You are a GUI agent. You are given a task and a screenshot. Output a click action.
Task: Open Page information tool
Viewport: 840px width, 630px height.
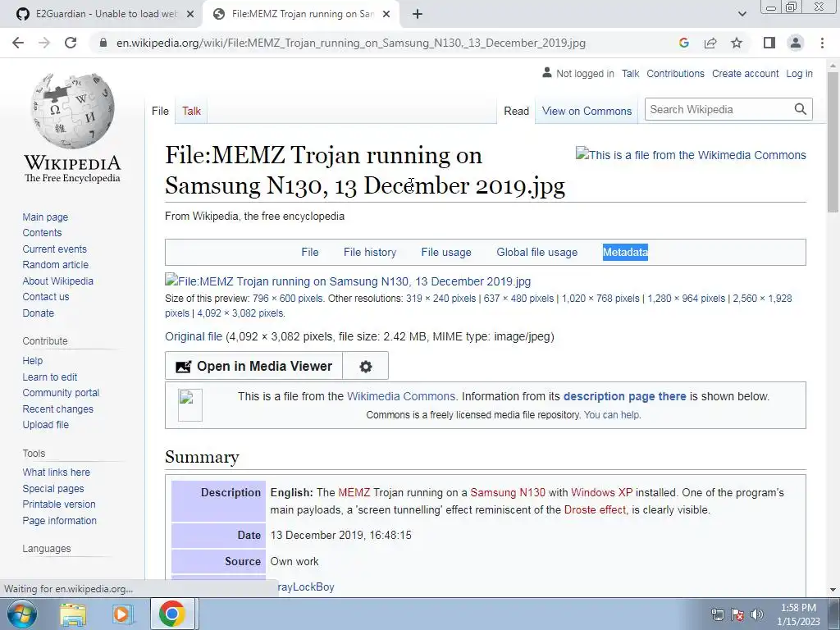point(59,520)
